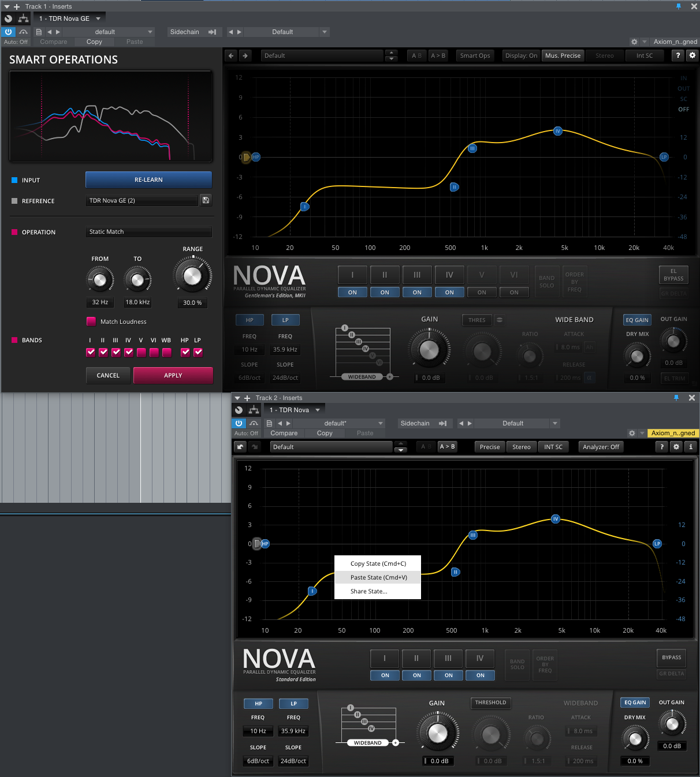700x777 pixels.
Task: Collapse the Track 2 Inserts triangle
Action: [x=237, y=398]
